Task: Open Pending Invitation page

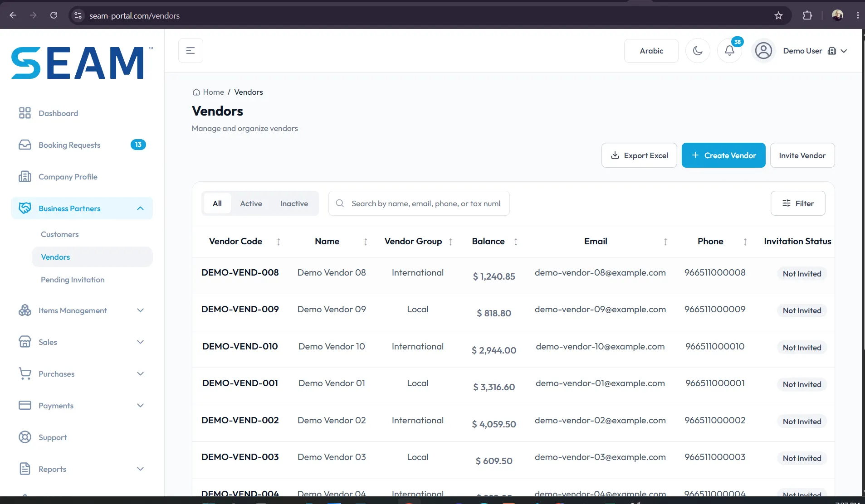Action: [x=73, y=280]
